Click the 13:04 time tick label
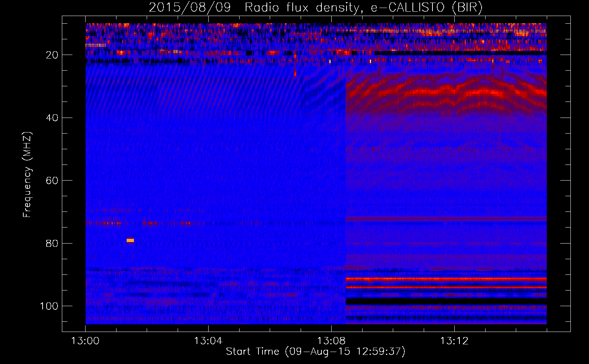 pyautogui.click(x=208, y=341)
